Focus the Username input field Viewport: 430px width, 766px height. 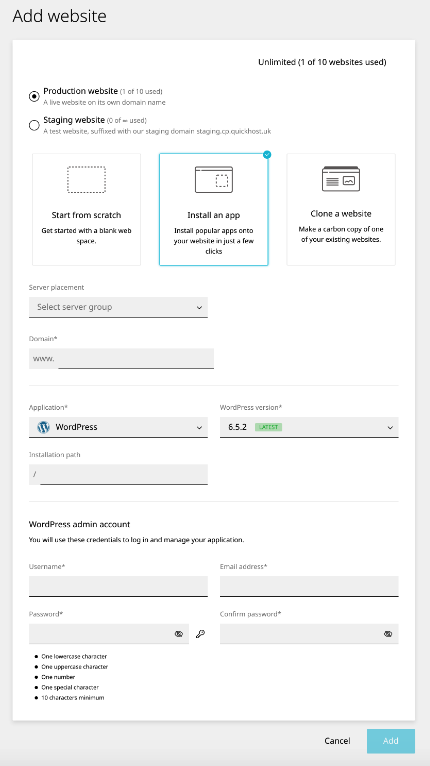[118, 586]
